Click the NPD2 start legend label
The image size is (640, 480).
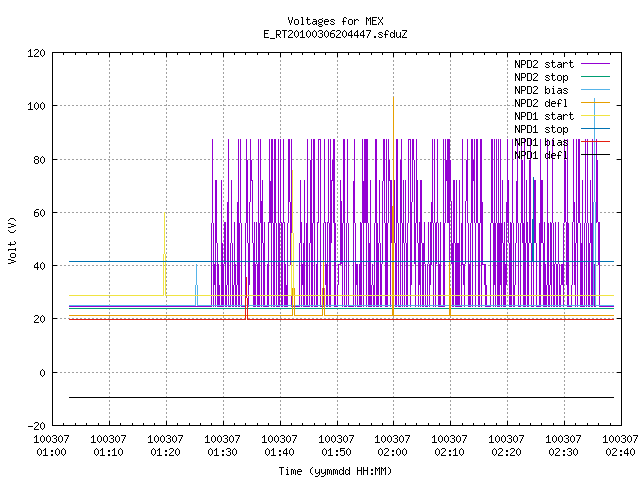coord(544,64)
